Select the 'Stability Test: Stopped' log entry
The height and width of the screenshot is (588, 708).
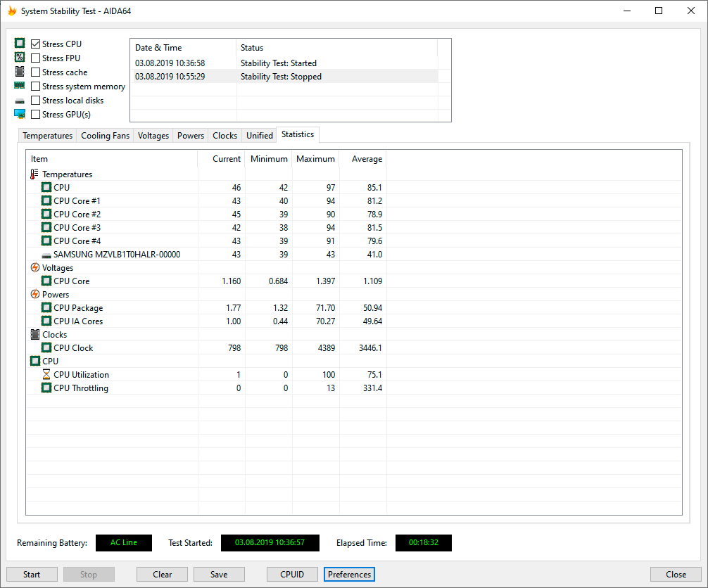pos(284,76)
